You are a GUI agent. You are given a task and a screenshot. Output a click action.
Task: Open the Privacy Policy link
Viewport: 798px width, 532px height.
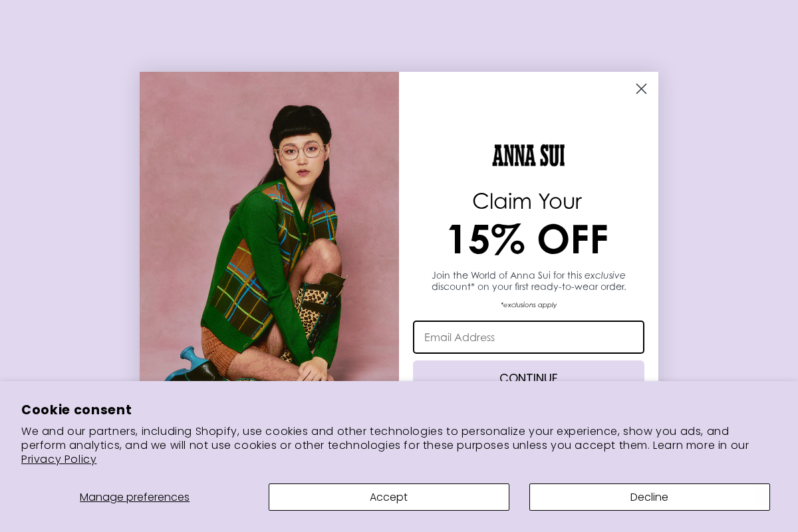tap(59, 459)
